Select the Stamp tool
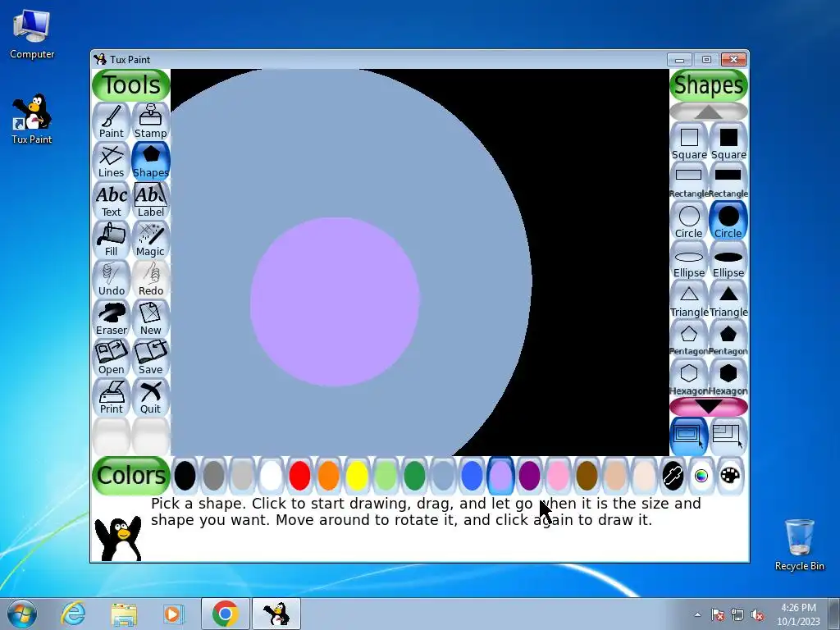The image size is (840, 630). [x=151, y=121]
